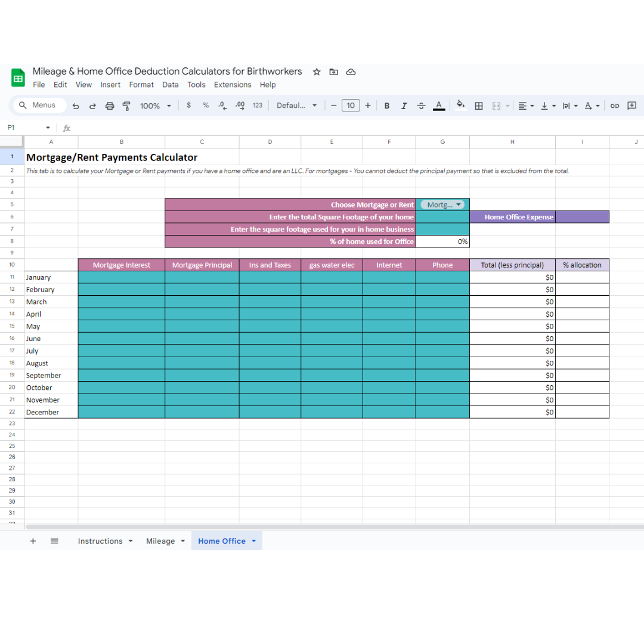Open the font family dropdown
644x644 pixels.
point(296,106)
